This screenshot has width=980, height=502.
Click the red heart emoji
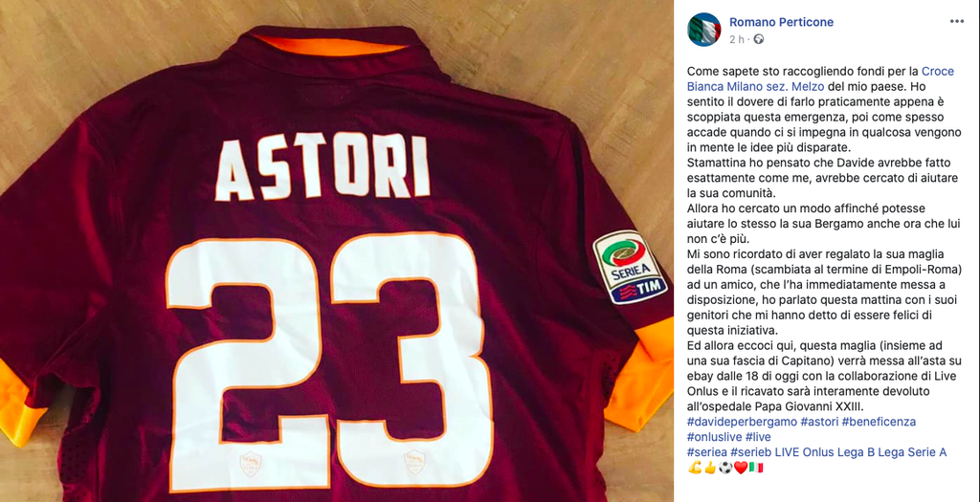740,468
